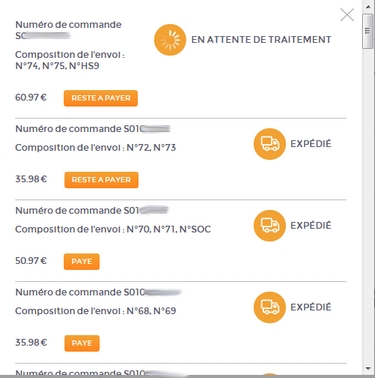The width and height of the screenshot is (375, 378).
Task: Click the truck icon for order N°72, N°73
Action: click(x=270, y=144)
